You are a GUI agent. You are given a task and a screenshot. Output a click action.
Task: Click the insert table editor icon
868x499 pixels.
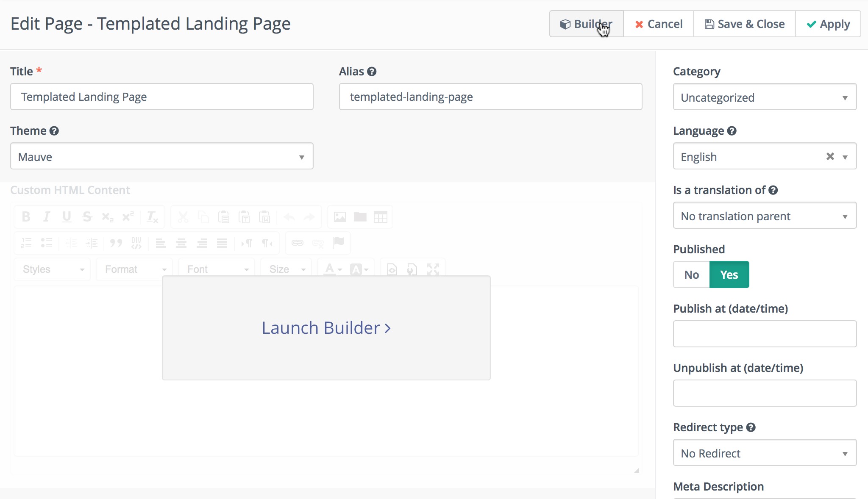click(380, 217)
